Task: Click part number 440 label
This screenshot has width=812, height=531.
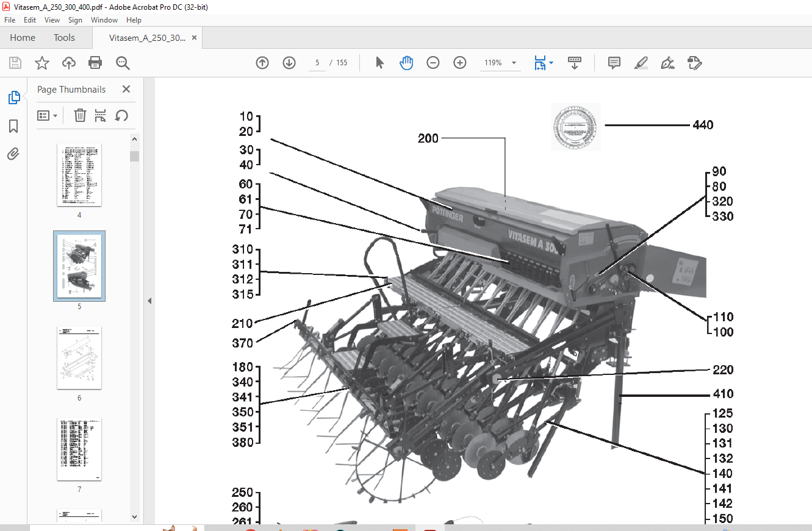Action: click(703, 125)
